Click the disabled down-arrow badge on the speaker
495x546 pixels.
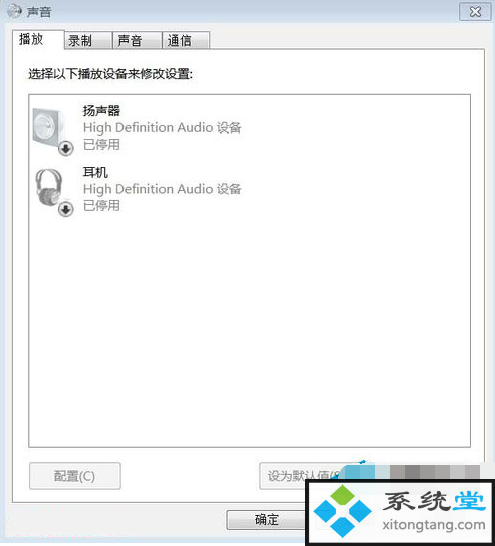click(65, 149)
